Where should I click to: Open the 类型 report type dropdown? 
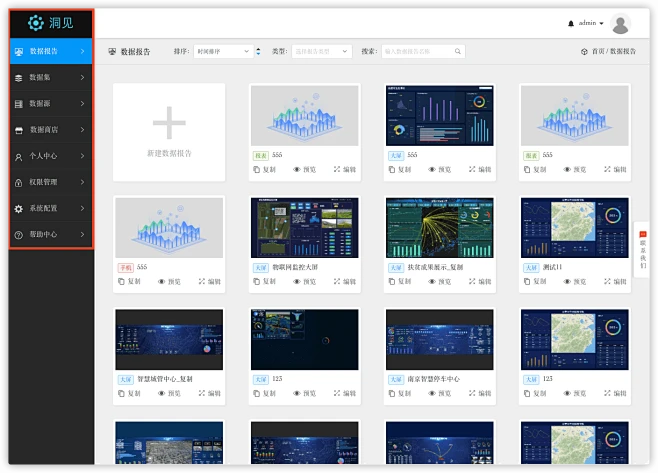pos(321,51)
